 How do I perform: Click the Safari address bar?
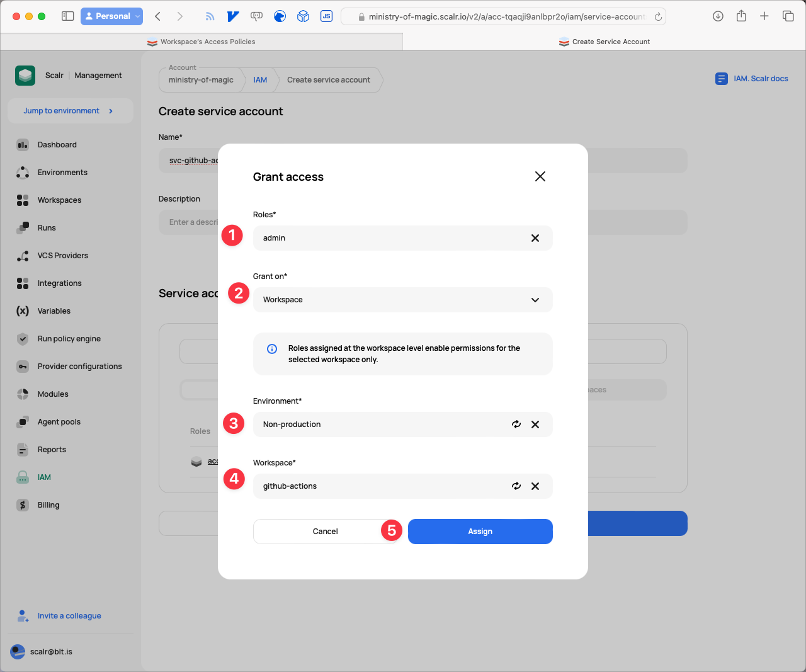[503, 16]
